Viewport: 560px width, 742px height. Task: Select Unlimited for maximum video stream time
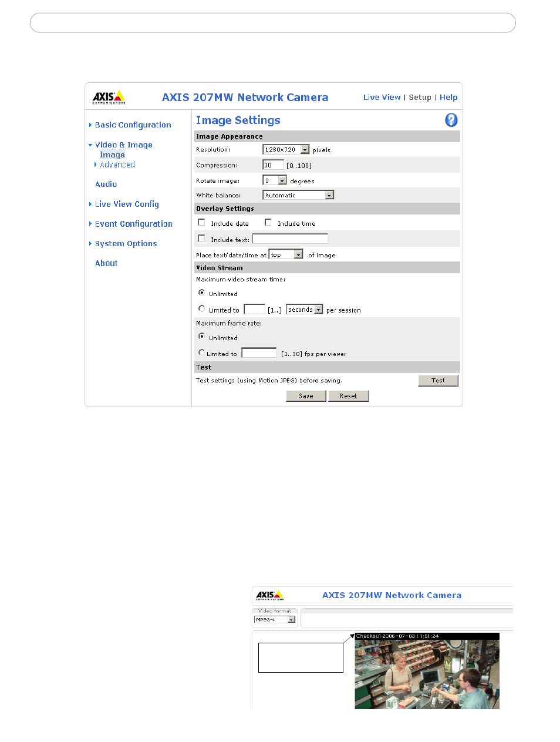pos(201,293)
